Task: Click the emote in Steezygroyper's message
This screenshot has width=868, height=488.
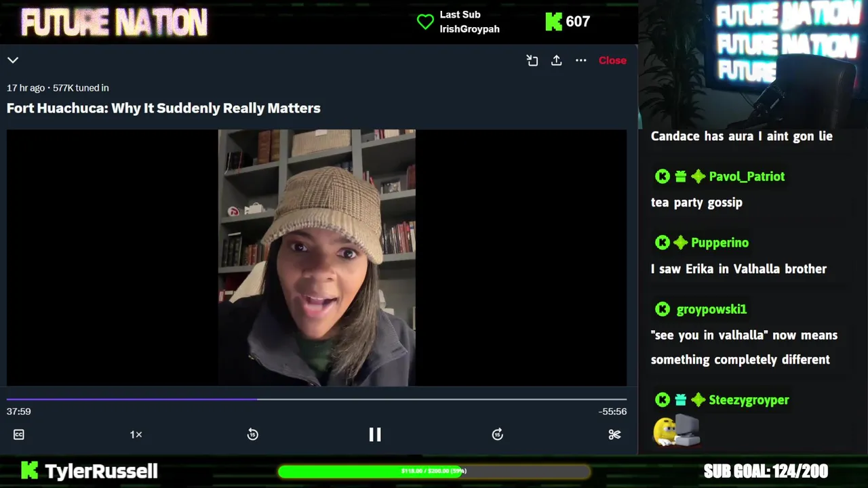Action: (x=676, y=431)
